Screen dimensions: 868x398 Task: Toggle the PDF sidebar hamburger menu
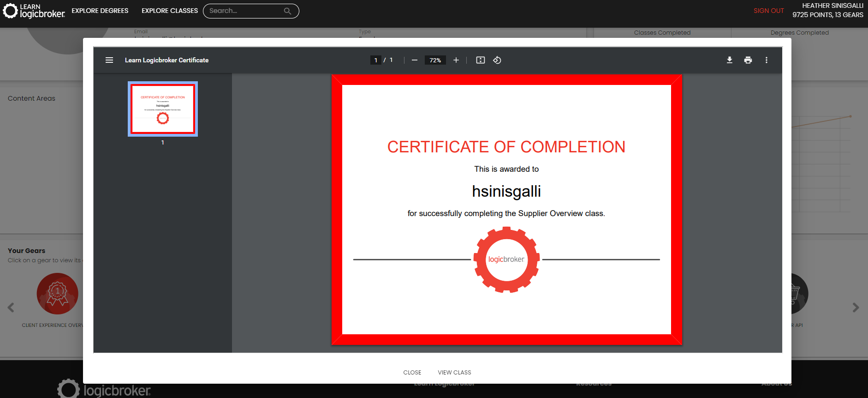(109, 60)
